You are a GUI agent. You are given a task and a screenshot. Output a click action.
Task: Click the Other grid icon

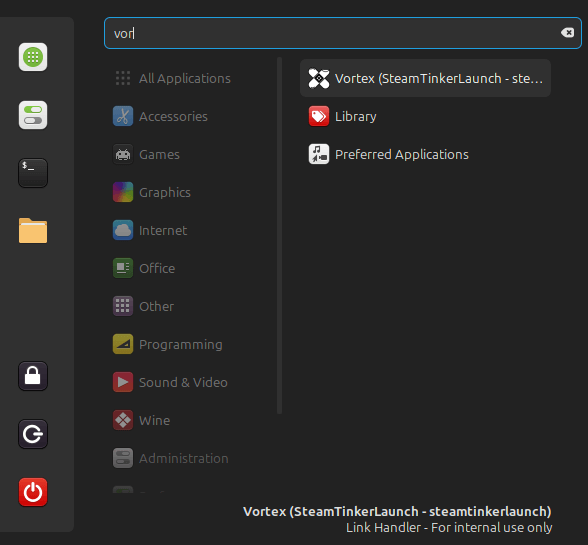point(123,306)
